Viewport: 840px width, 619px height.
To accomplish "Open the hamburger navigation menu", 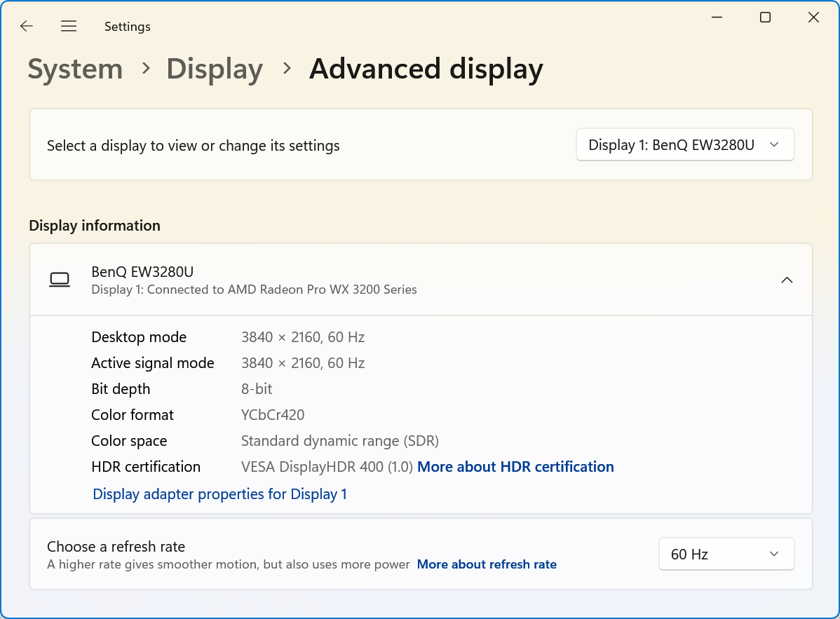I will (69, 26).
